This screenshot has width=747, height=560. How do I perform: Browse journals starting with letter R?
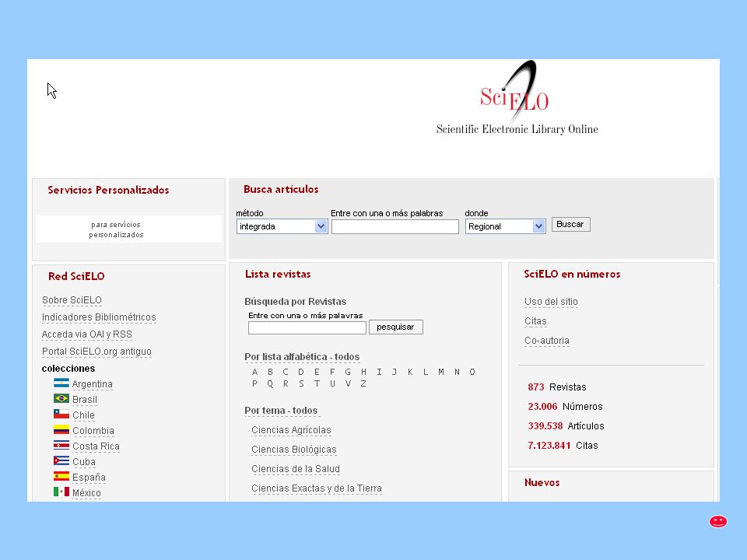tap(286, 383)
